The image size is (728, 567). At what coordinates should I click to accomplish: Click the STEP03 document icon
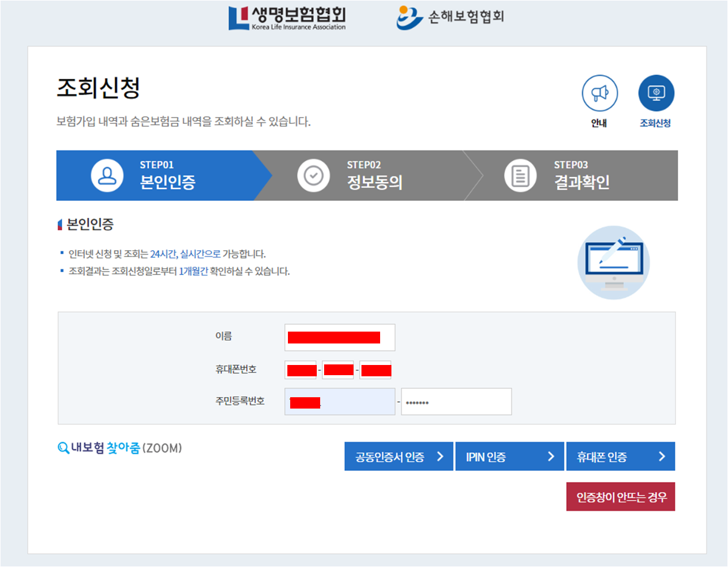tap(520, 175)
